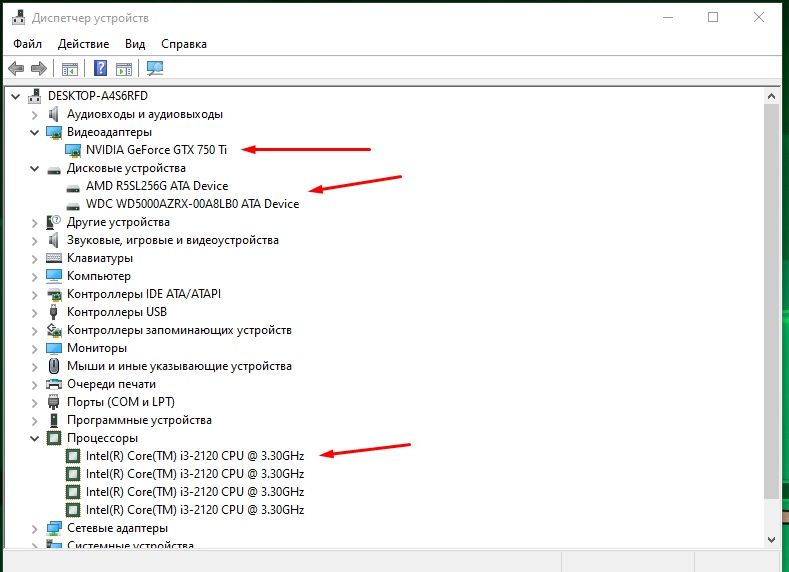Click the scrollbar up arrow
Screen dimensions: 789x572
coord(771,96)
